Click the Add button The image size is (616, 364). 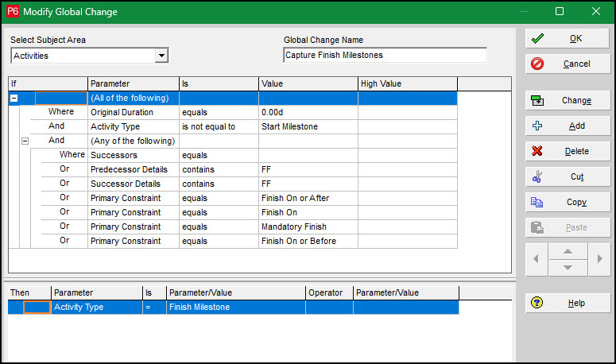point(568,126)
